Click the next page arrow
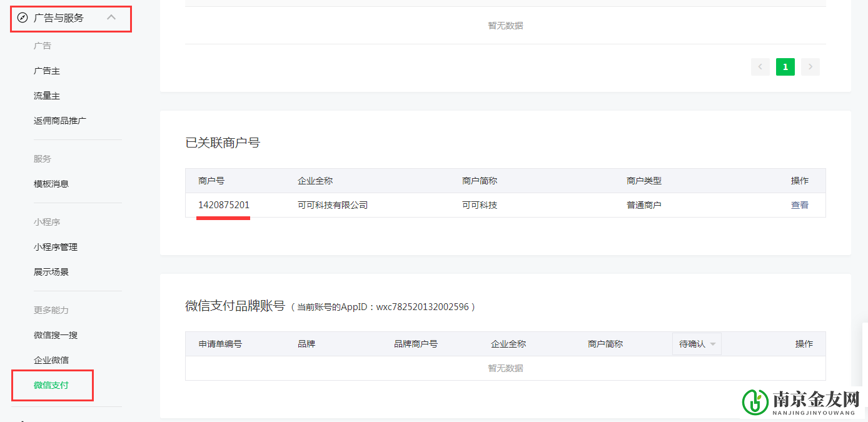This screenshot has height=422, width=868. [x=810, y=67]
